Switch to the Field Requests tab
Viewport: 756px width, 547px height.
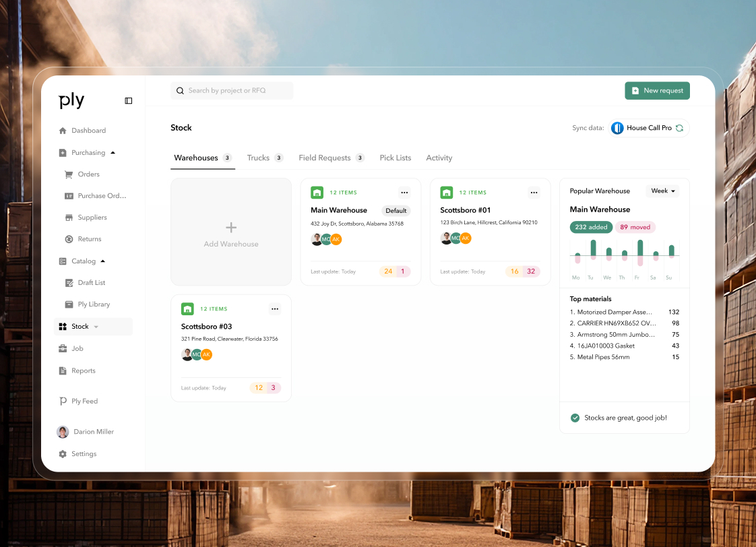[332, 158]
